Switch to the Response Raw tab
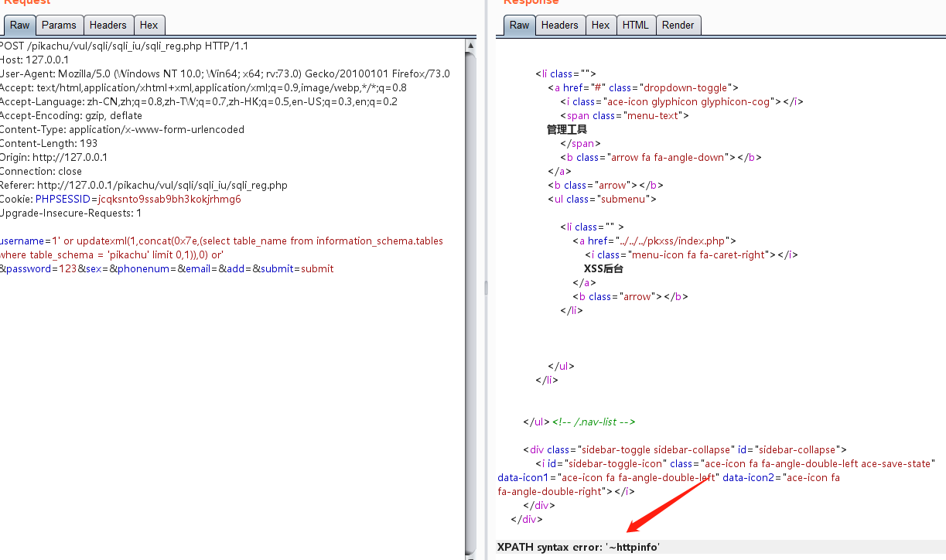This screenshot has width=946, height=560. [x=520, y=25]
